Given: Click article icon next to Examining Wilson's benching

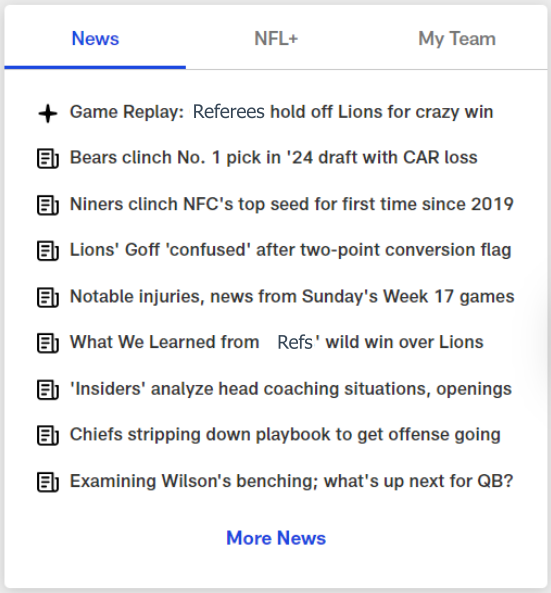Looking at the screenshot, I should pos(48,482).
